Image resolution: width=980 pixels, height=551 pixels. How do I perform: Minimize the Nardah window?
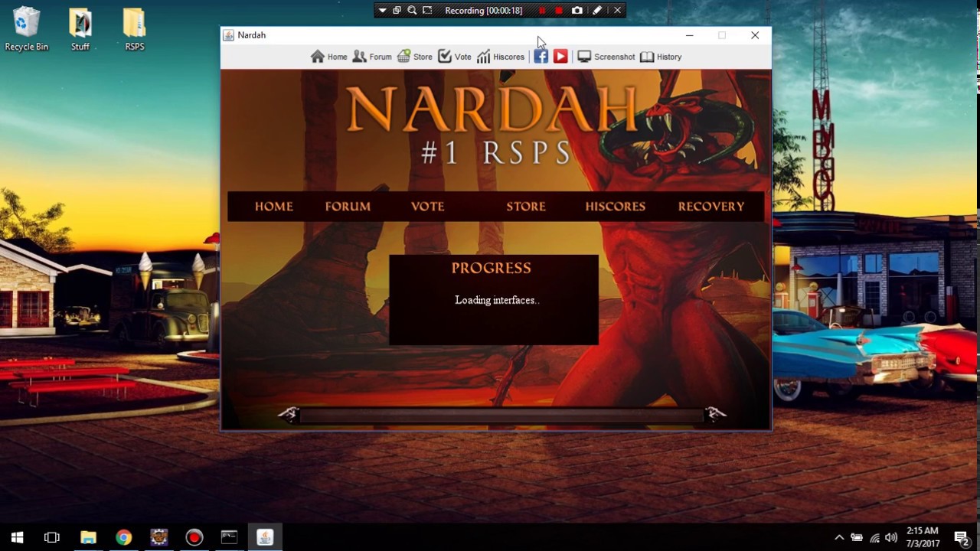[x=689, y=35]
